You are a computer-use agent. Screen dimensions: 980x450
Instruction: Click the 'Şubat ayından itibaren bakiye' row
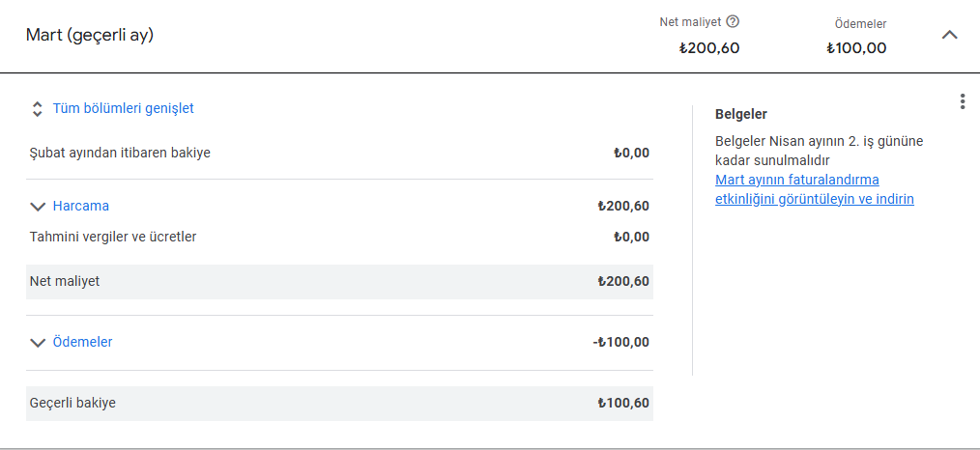coord(339,153)
